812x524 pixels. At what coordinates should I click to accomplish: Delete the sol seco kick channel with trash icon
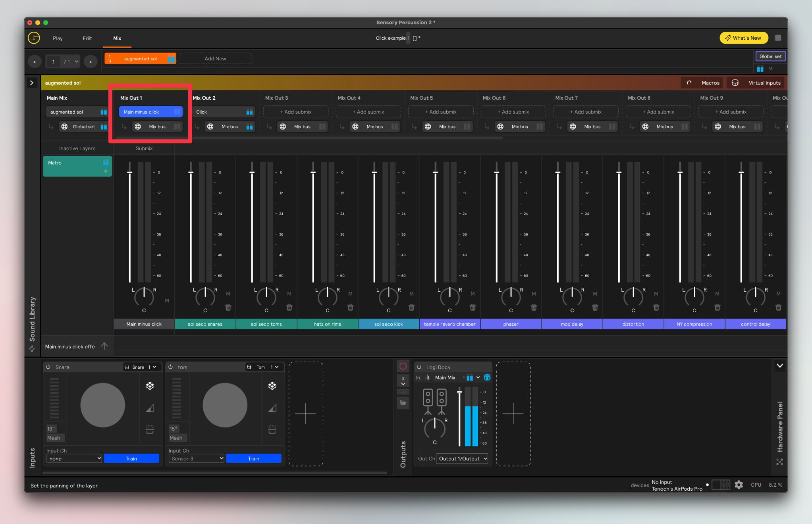(411, 307)
